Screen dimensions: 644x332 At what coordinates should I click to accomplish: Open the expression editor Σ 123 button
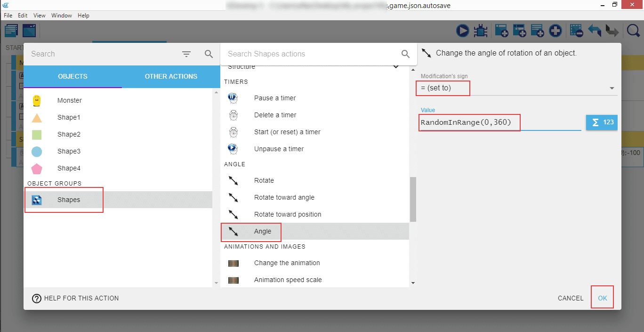pyautogui.click(x=601, y=122)
